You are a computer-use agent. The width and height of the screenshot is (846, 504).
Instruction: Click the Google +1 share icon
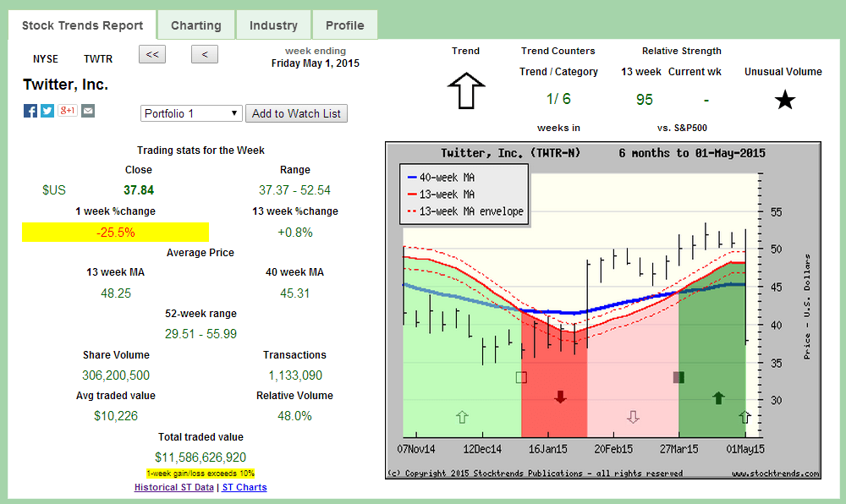(x=68, y=111)
